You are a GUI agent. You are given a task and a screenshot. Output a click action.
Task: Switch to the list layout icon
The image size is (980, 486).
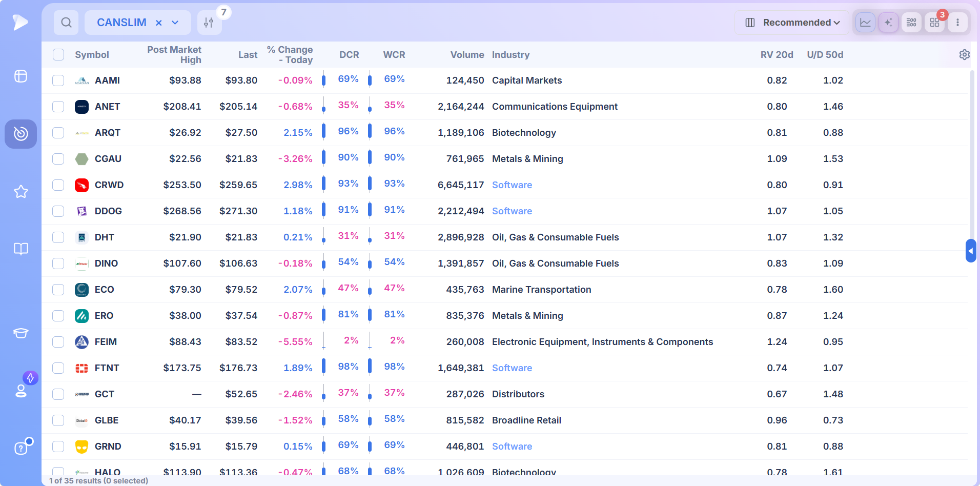pos(911,23)
